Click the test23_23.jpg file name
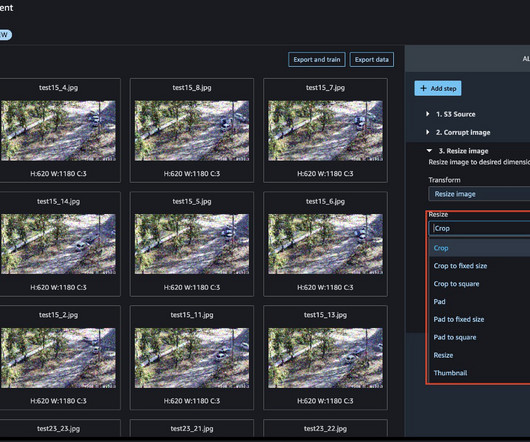 click(x=58, y=429)
